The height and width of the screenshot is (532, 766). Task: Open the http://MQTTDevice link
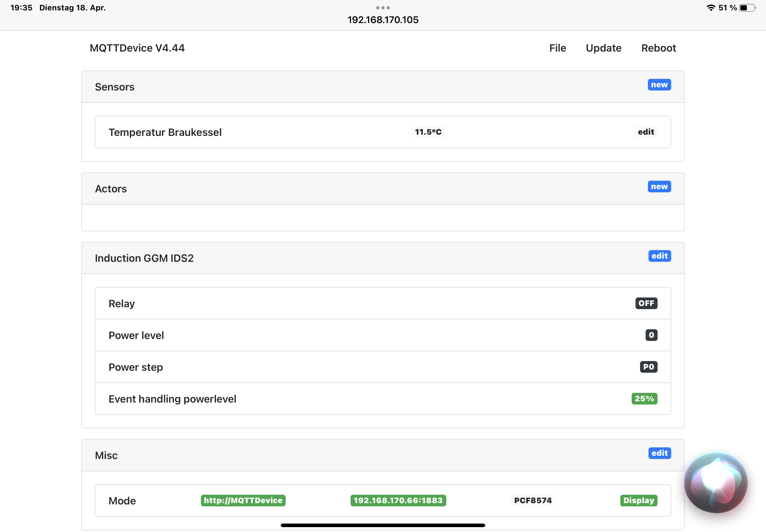pyautogui.click(x=243, y=500)
